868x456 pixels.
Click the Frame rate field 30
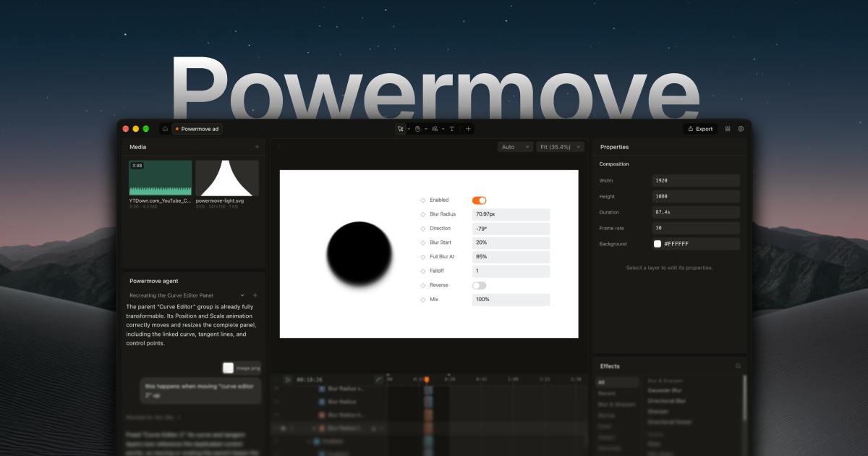tap(695, 228)
